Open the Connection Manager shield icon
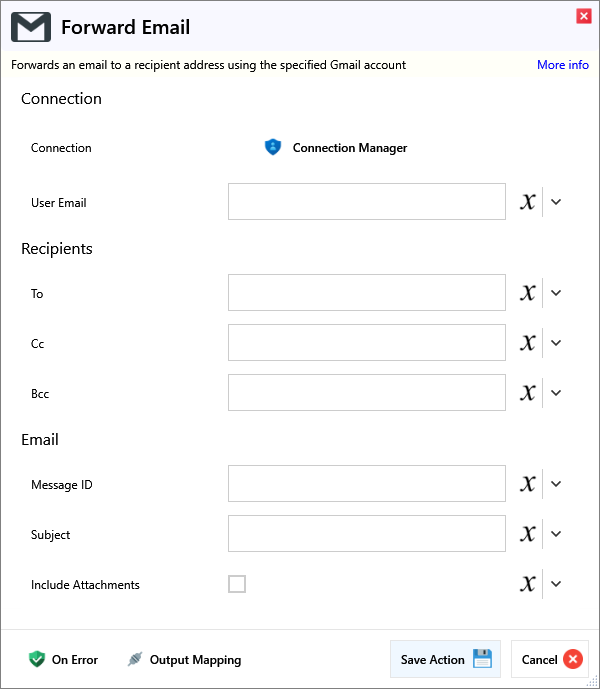This screenshot has height=689, width=600. [273, 147]
